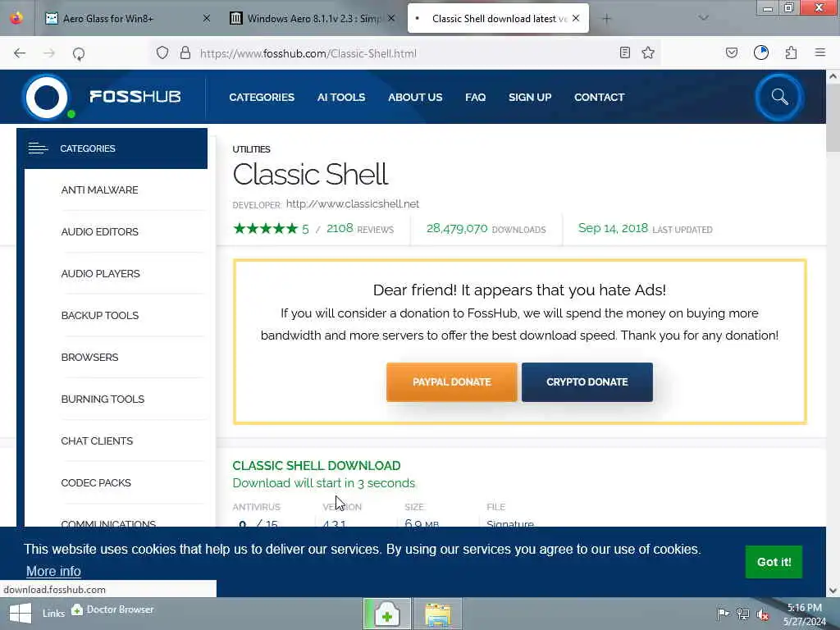Toggle reader view icon in the address bar
The image size is (840, 630).
pyautogui.click(x=624, y=52)
